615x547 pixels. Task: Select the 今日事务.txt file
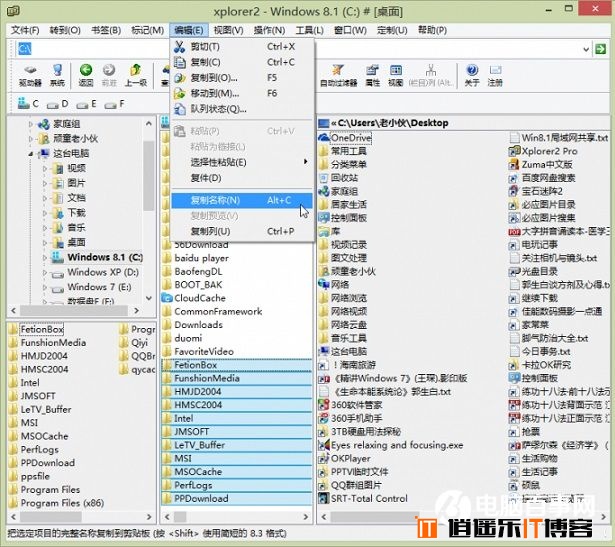coord(546,351)
